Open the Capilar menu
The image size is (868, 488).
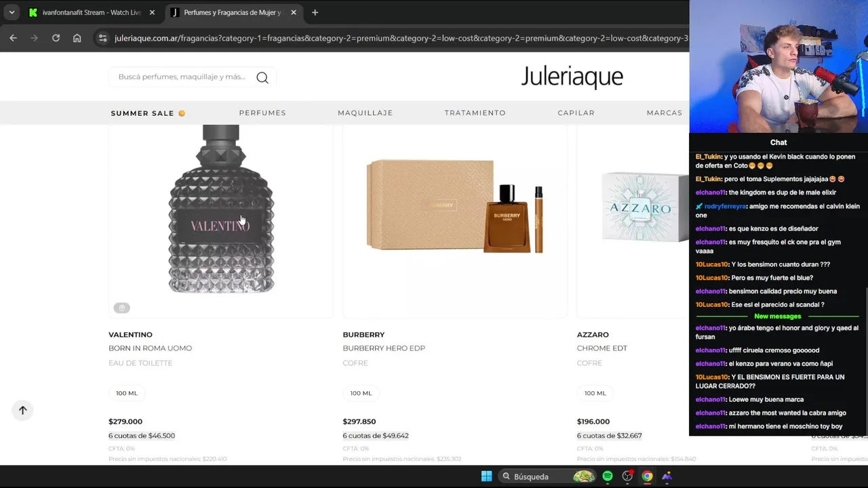(576, 113)
